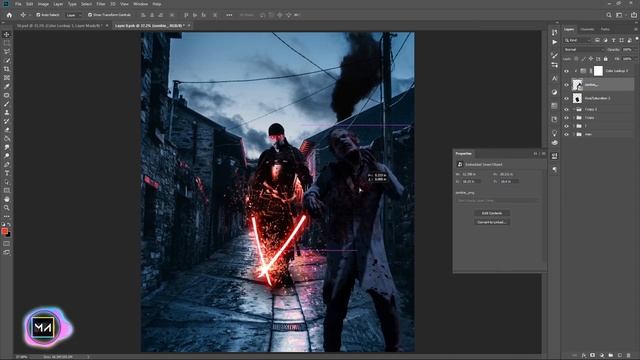Open the File menu

18,4
